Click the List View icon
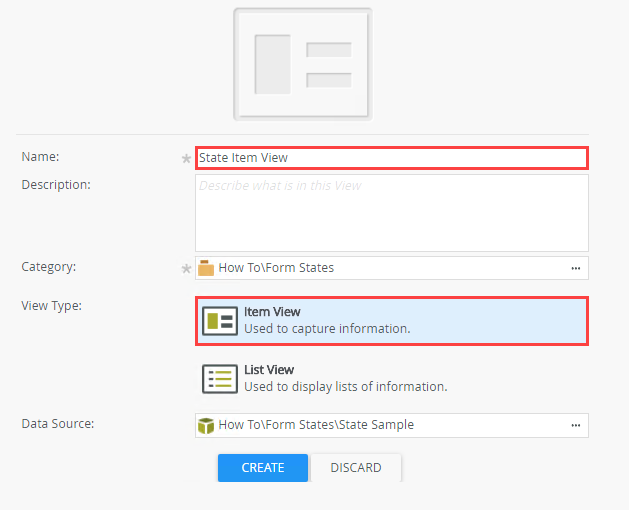 click(220, 379)
